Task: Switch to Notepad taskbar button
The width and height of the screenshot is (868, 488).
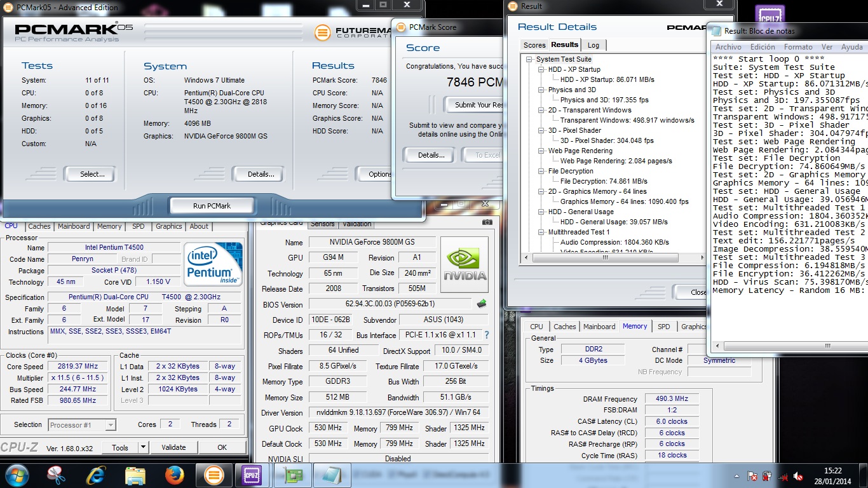Action: point(331,475)
